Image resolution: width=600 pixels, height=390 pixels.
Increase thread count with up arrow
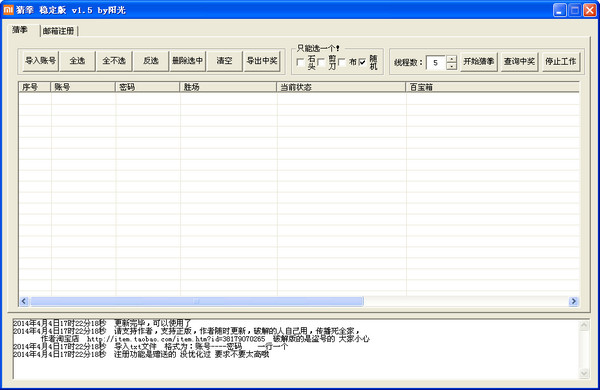[x=452, y=59]
